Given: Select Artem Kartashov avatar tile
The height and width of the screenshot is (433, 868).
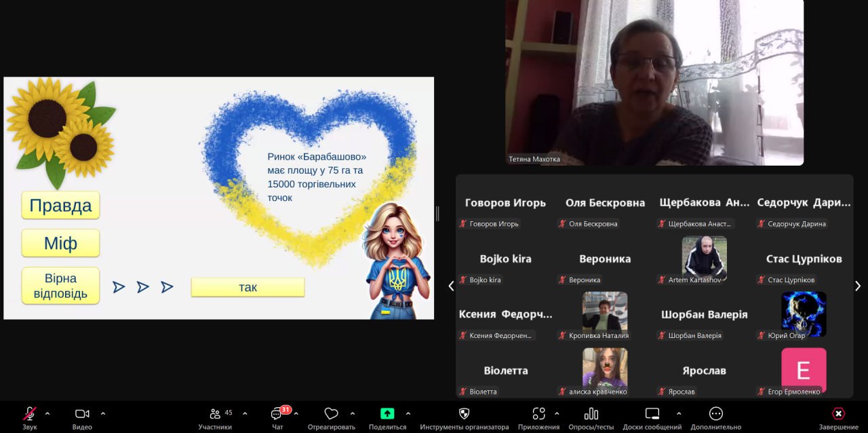Looking at the screenshot, I should tap(705, 259).
